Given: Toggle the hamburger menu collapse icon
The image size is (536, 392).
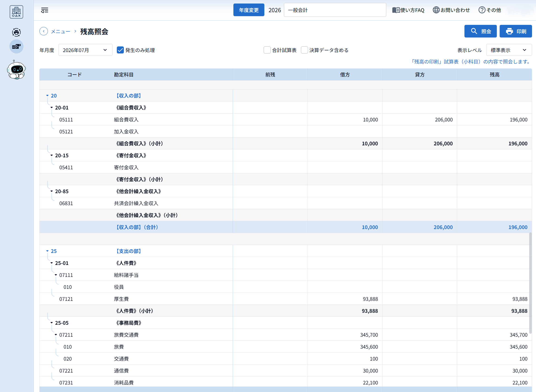Looking at the screenshot, I should point(45,10).
